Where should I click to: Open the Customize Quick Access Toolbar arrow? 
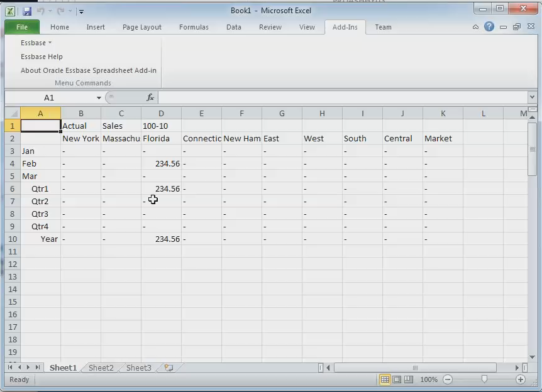point(81,11)
